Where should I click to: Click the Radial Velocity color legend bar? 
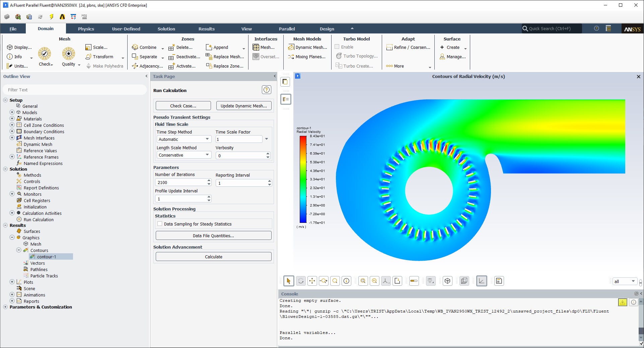[303, 179]
